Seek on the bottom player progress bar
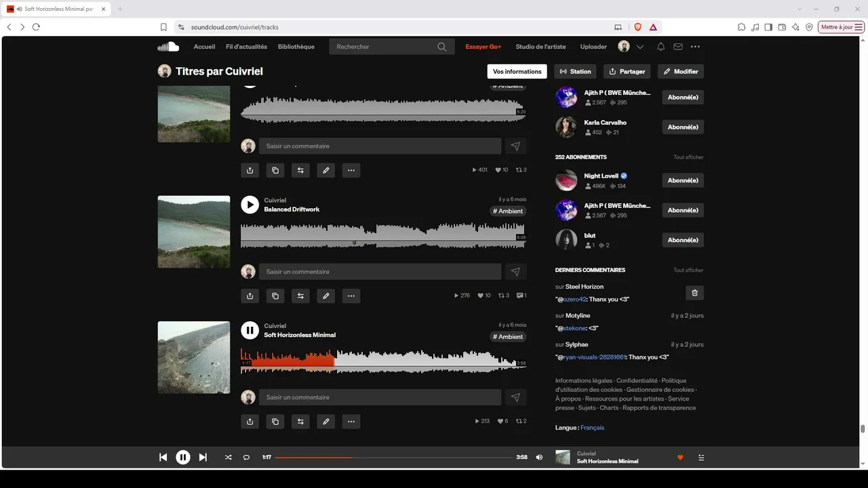The height and width of the screenshot is (488, 868). [394, 457]
